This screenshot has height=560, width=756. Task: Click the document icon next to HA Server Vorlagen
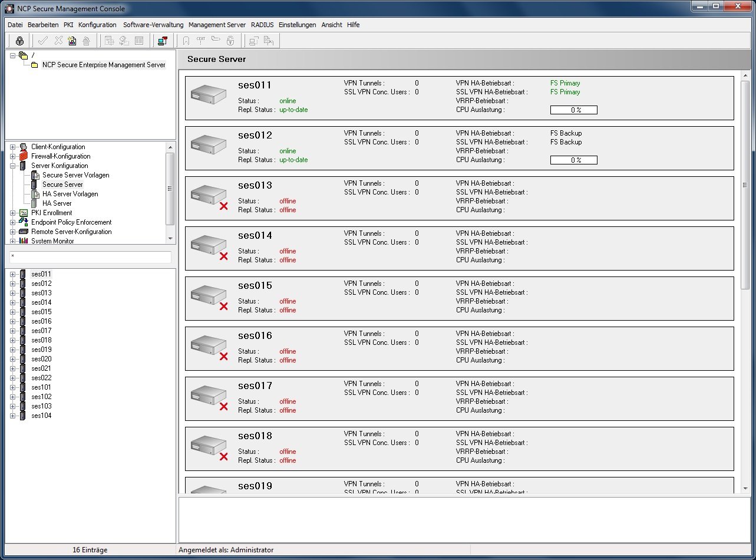click(35, 194)
